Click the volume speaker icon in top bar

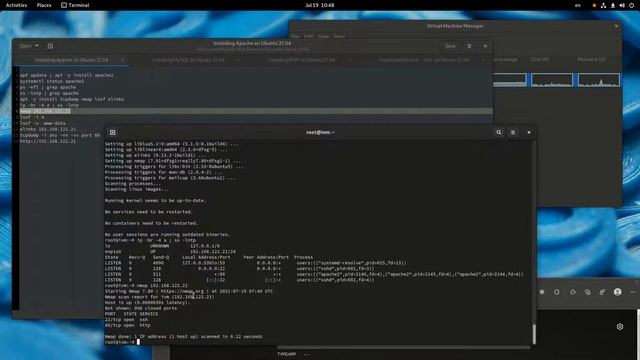pyautogui.click(x=622, y=5)
